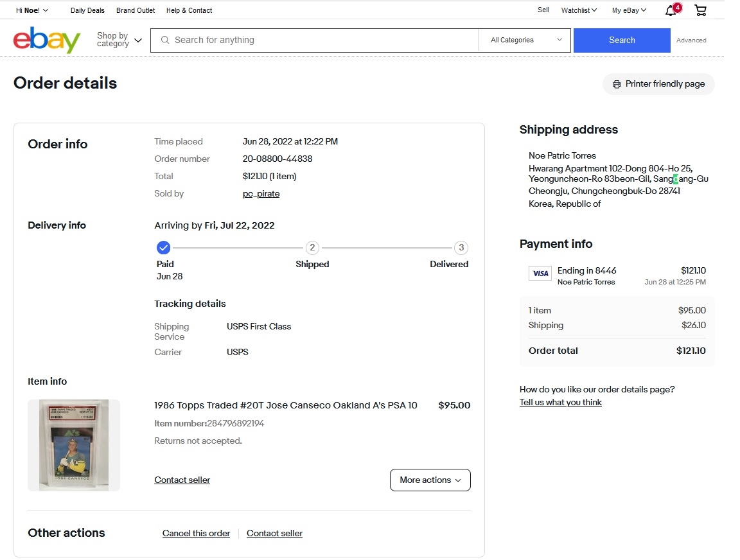Click order number 20-08800-44838
740x560 pixels.
pyautogui.click(x=277, y=159)
